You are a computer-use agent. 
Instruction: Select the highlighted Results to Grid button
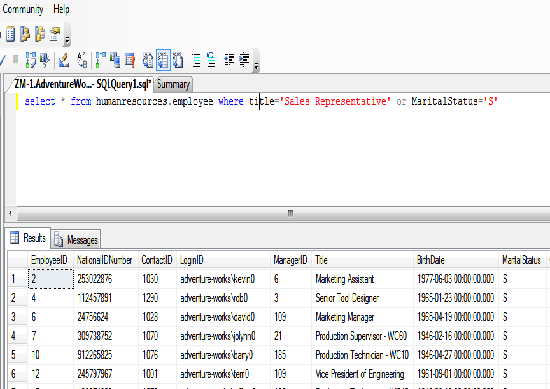click(163, 60)
